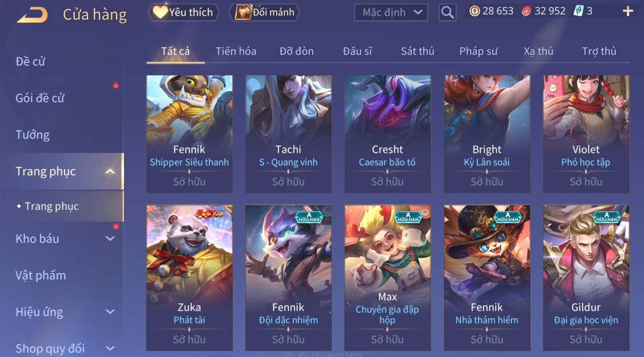This screenshot has width=644, height=357.
Task: Select Tachi S - Quang vinh skin card
Action: pos(288,134)
